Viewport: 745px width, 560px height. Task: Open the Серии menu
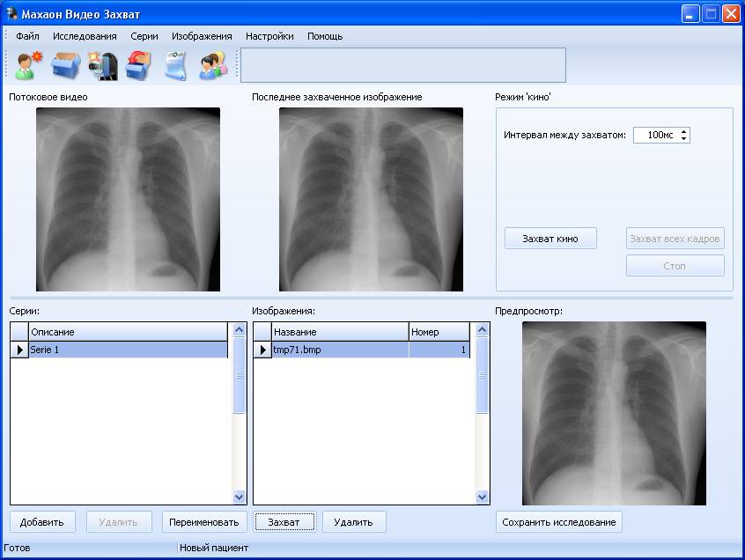click(x=144, y=36)
